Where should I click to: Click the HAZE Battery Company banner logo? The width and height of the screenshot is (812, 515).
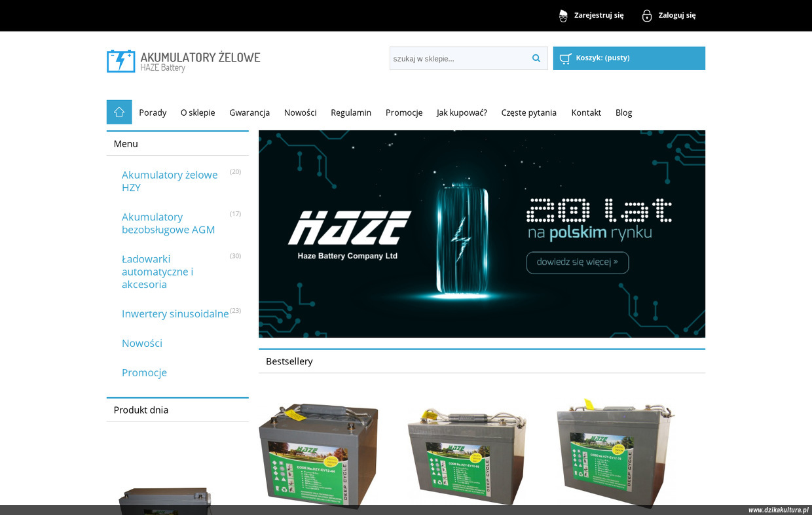(x=349, y=234)
